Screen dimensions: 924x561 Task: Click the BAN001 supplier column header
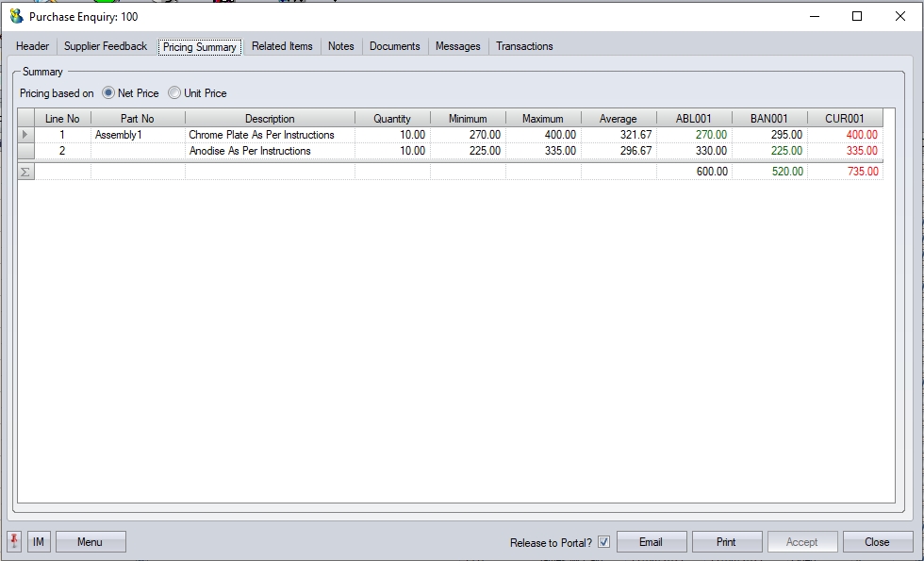coord(769,119)
